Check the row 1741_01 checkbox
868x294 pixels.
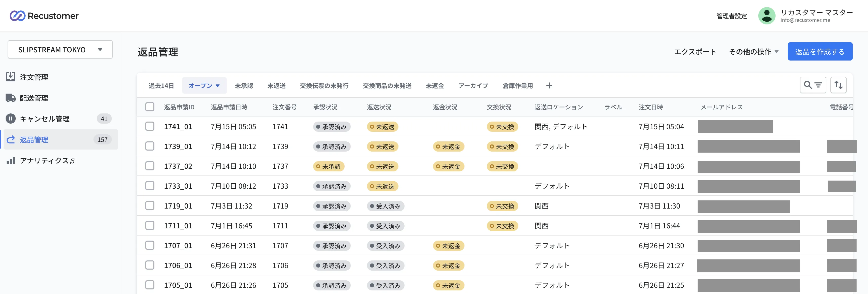click(150, 127)
